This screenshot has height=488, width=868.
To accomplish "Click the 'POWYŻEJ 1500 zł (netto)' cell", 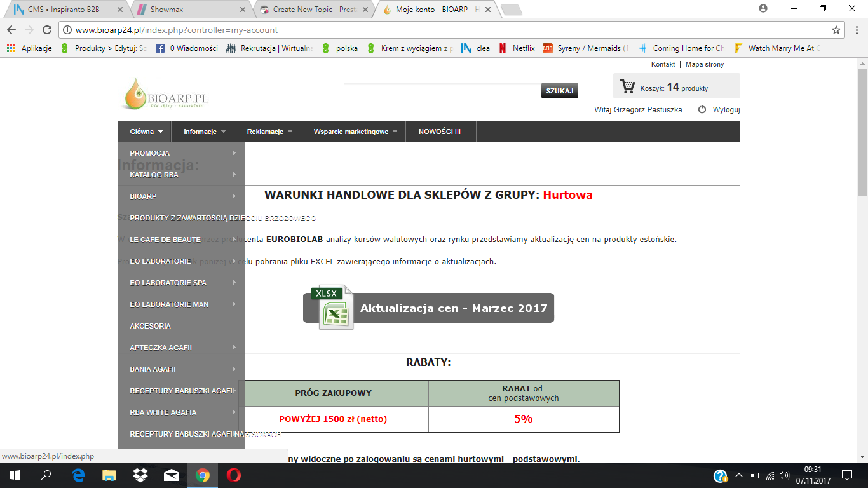I will click(333, 419).
